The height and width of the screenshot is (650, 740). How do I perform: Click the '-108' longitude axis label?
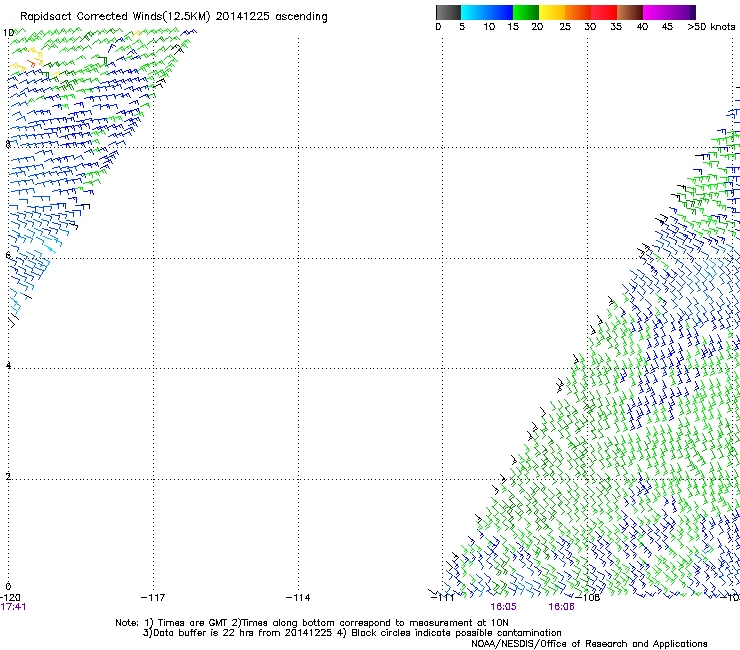[x=588, y=598]
